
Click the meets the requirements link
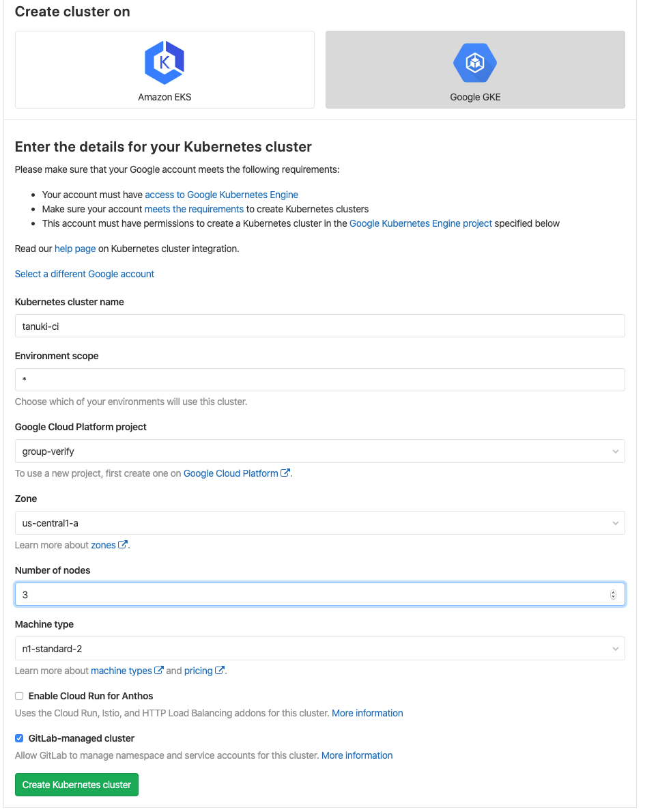(194, 209)
